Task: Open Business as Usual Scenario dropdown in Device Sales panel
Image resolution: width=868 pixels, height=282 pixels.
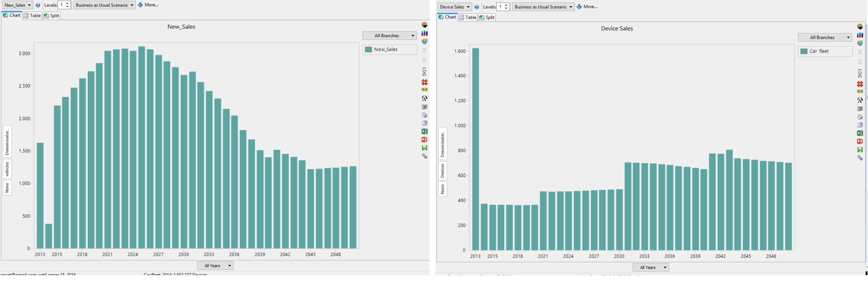Action: tap(543, 7)
